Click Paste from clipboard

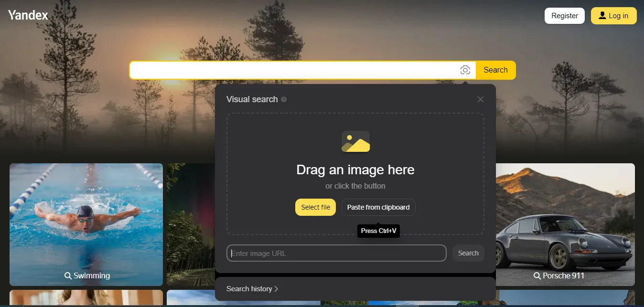click(378, 207)
